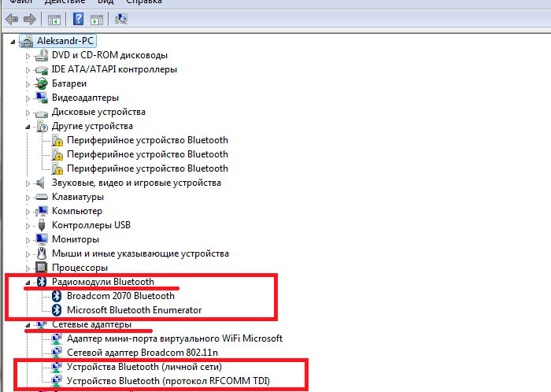Click the first Bluetooth peripheral warning icon
551x392 pixels.
coord(57,140)
